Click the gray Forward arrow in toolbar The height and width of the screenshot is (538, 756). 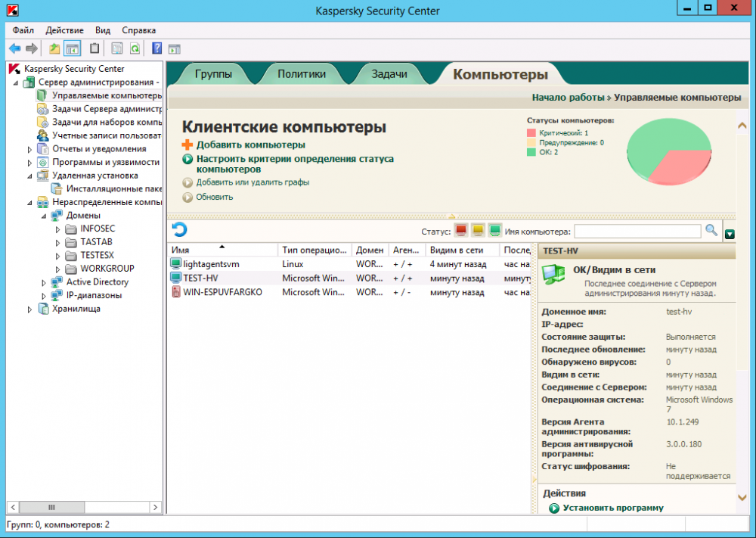click(x=31, y=48)
